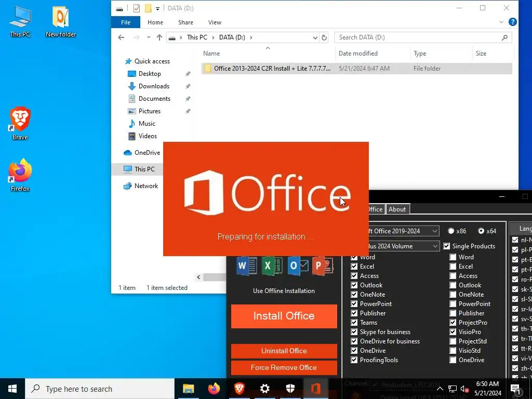The width and height of the screenshot is (532, 399).
Task: Open the 2024 Volume edition dropdown
Action: pos(435,246)
